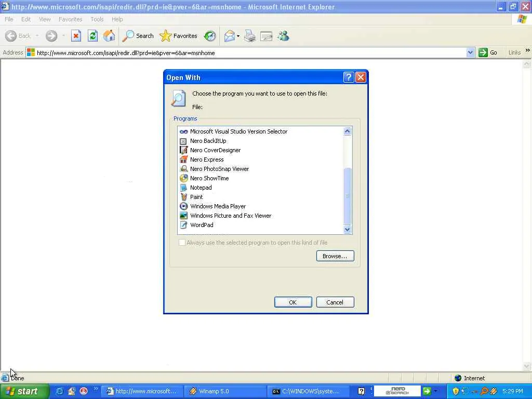Click the programs list scrollbar thumb
The width and height of the screenshot is (532, 399).
(347, 196)
